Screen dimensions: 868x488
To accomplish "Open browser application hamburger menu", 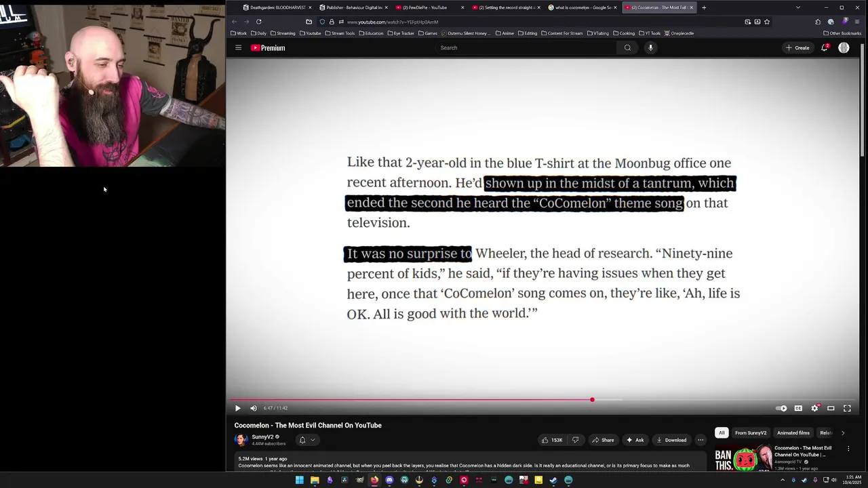I will click(857, 22).
